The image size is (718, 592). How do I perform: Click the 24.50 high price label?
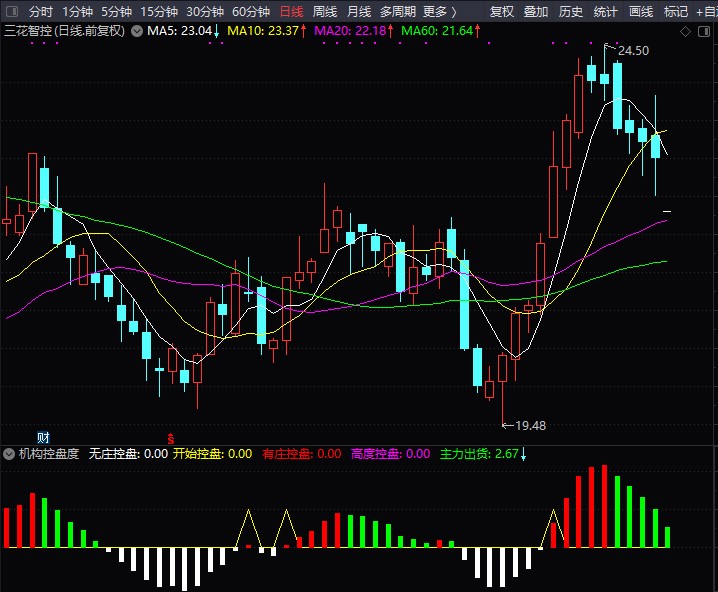633,51
